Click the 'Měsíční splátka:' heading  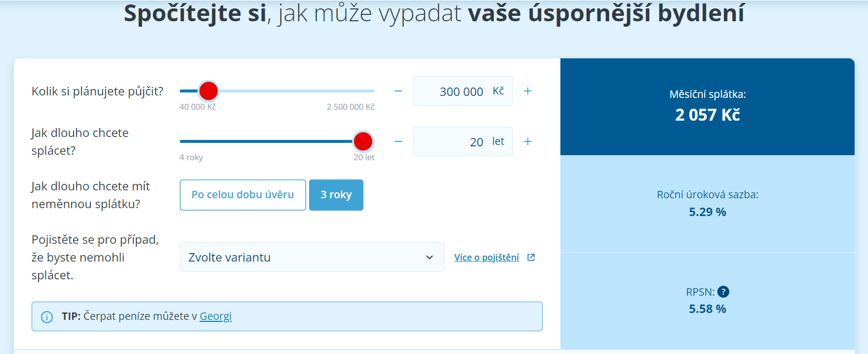pyautogui.click(x=708, y=94)
